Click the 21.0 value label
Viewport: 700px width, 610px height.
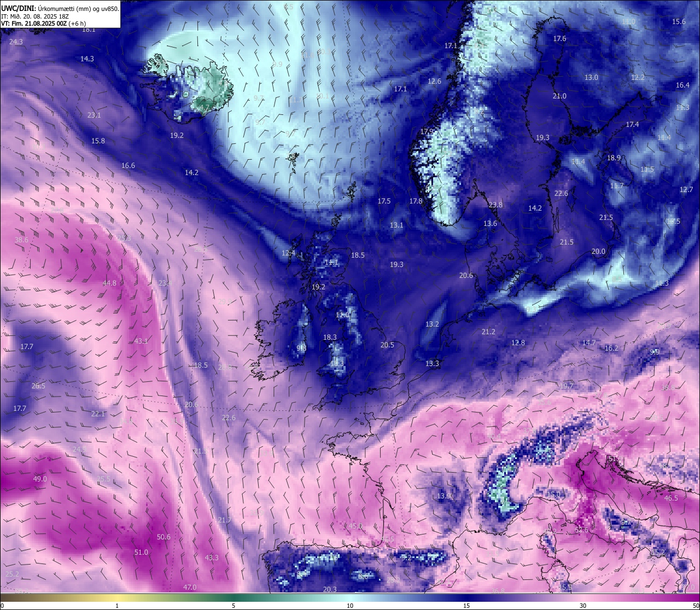coord(559,96)
